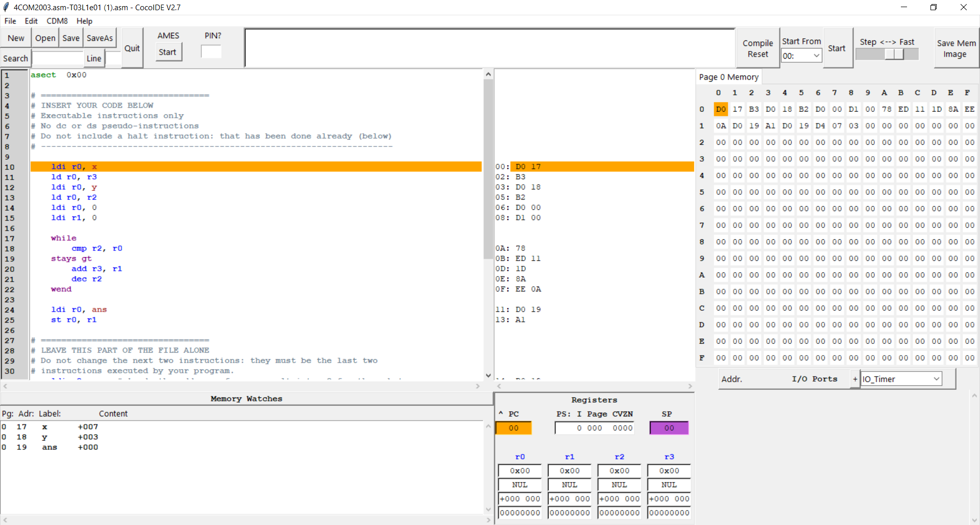Click the caret arrow beside PC label

click(x=501, y=413)
